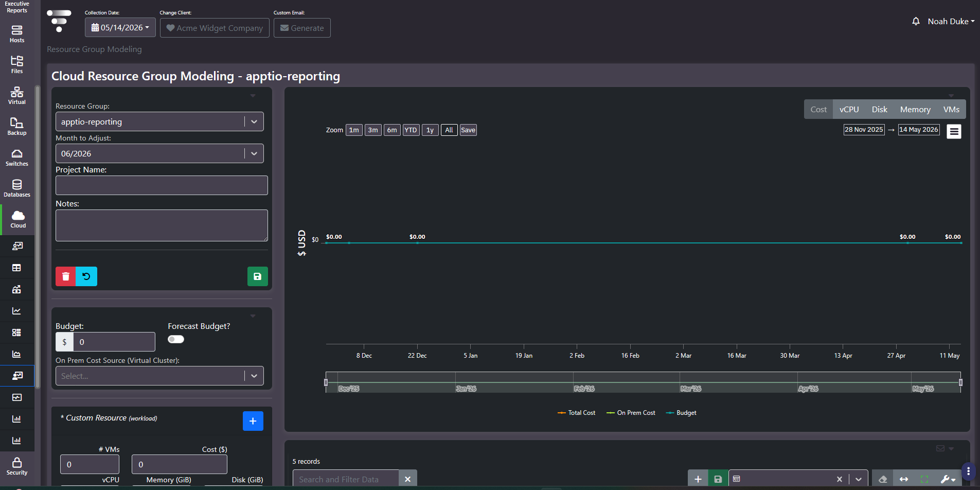The image size is (980, 490).
Task: Toggle On Prem Cost series in legend
Action: 631,413
